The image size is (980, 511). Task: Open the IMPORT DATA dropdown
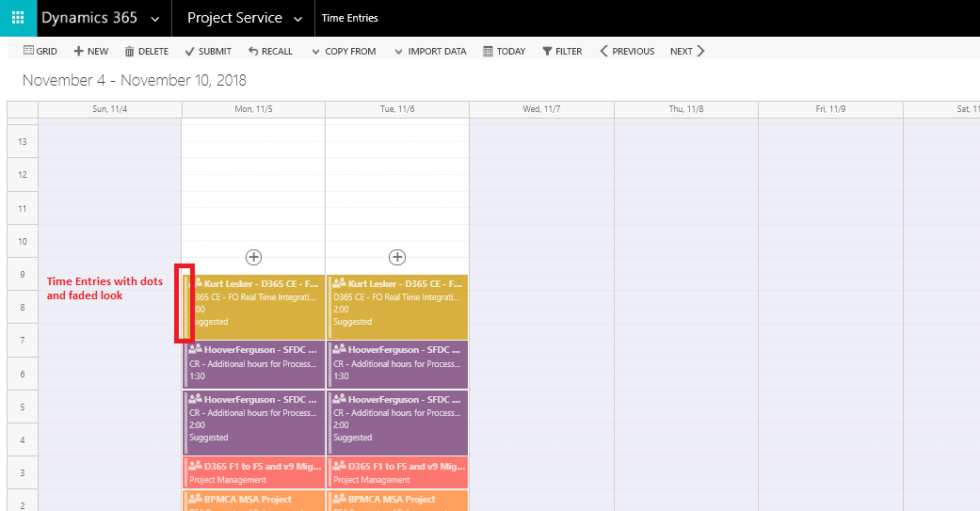click(x=430, y=51)
